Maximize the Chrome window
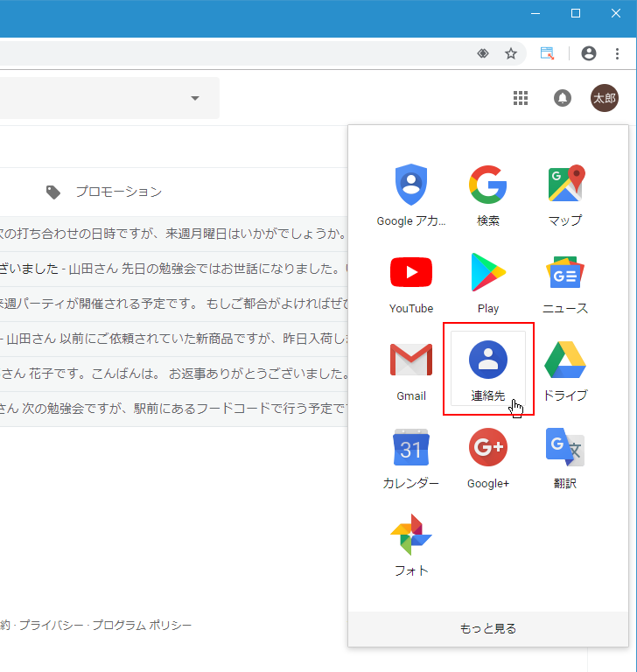This screenshot has width=637, height=672. [x=575, y=14]
